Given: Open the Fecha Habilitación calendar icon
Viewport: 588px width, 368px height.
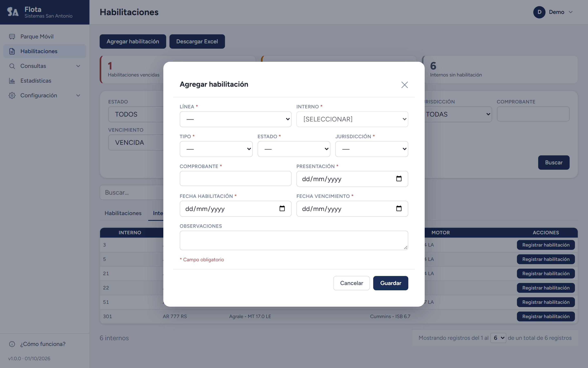Looking at the screenshot, I should pyautogui.click(x=282, y=208).
